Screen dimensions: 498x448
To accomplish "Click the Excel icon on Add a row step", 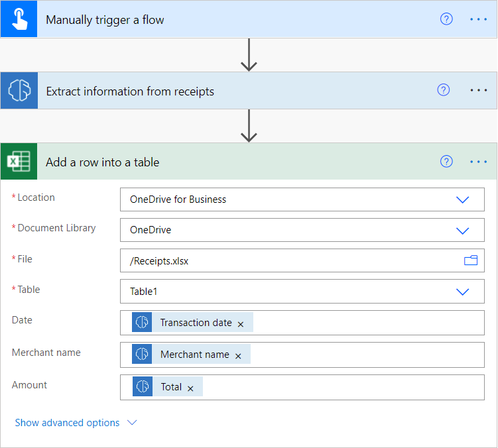I will (x=19, y=162).
